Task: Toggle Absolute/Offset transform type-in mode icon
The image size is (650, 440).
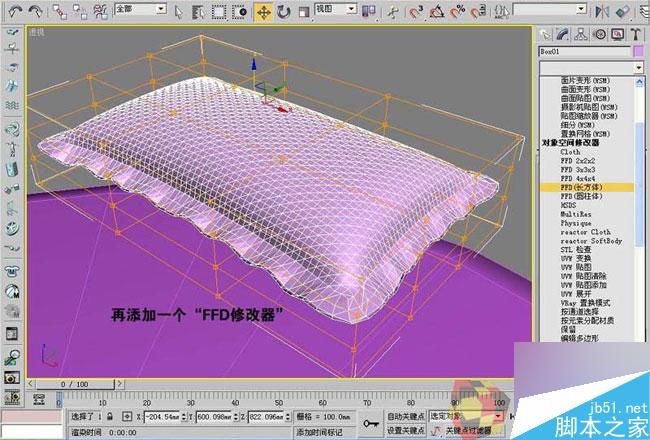Action: [127, 416]
